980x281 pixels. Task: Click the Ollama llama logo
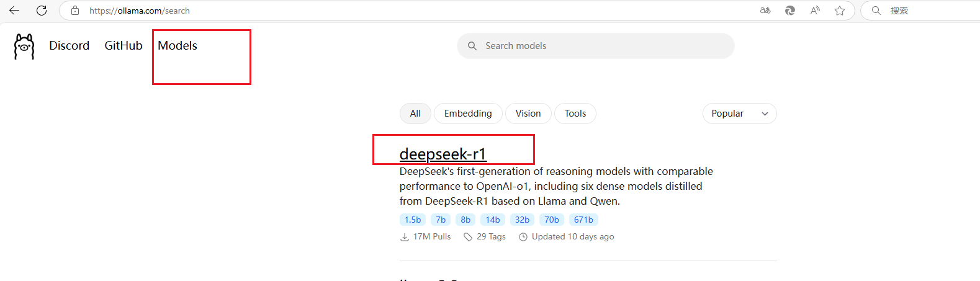click(24, 47)
